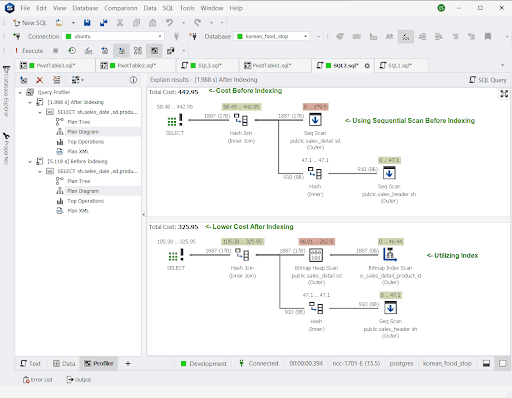Open the File menu

tap(25, 8)
